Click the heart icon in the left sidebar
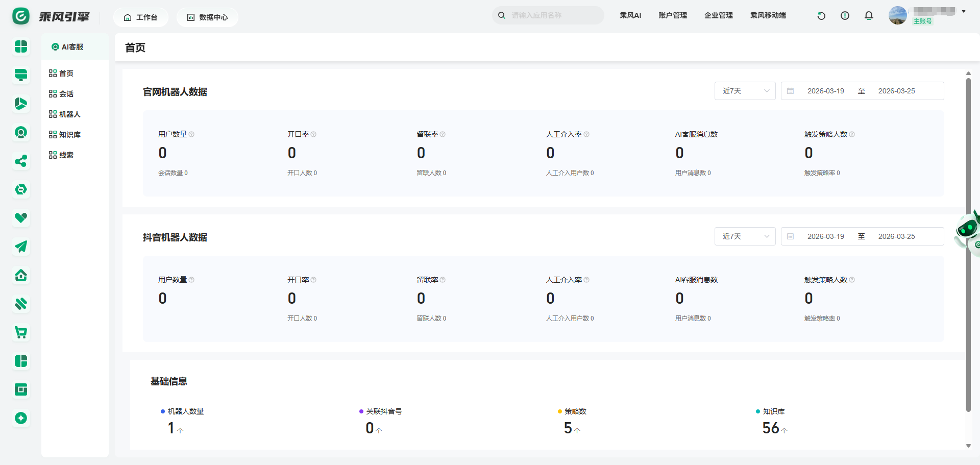The width and height of the screenshot is (980, 465). [x=21, y=218]
